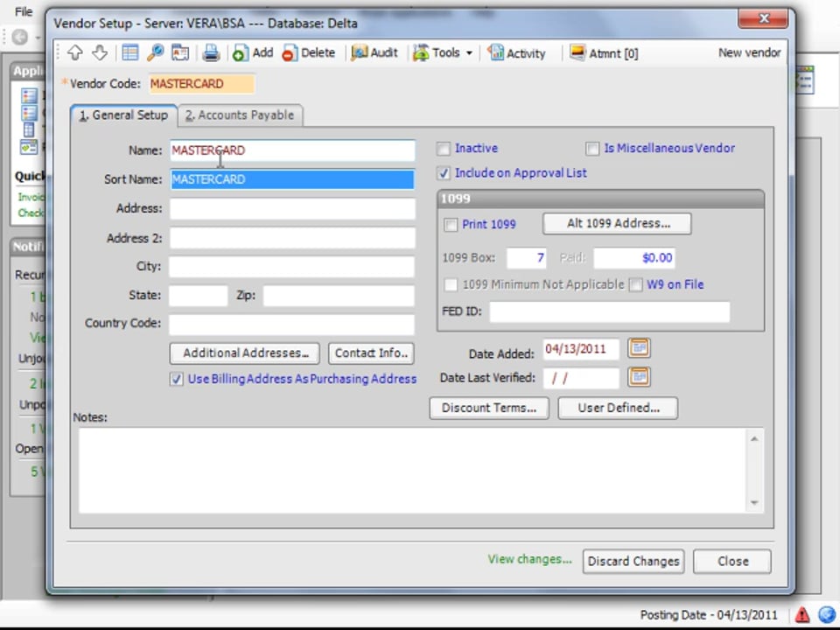Click the Sort Name field
840x630 pixels.
tap(292, 179)
